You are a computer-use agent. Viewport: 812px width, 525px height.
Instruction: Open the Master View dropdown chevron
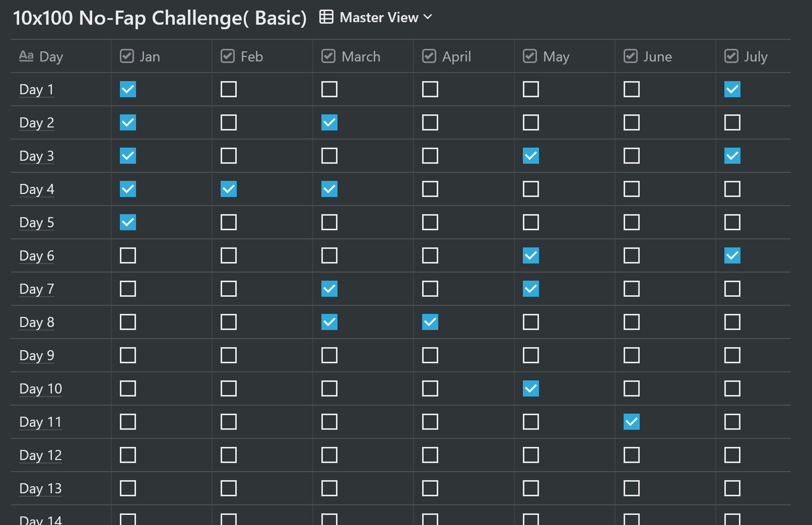(x=428, y=17)
